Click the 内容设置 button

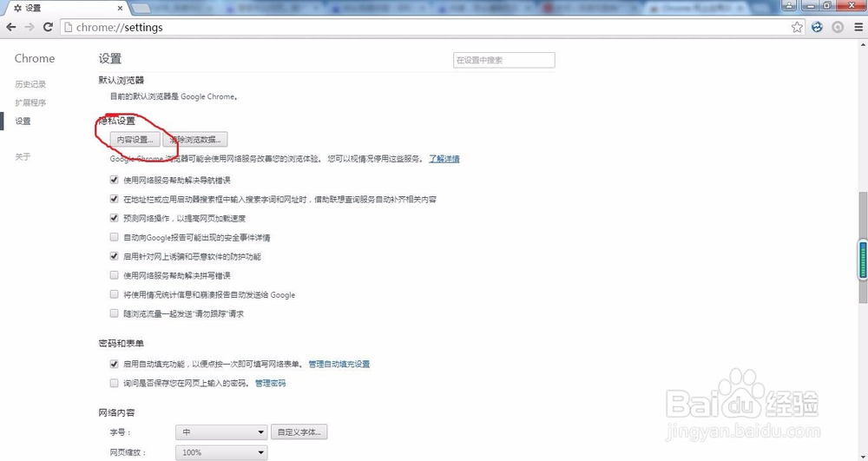click(135, 140)
